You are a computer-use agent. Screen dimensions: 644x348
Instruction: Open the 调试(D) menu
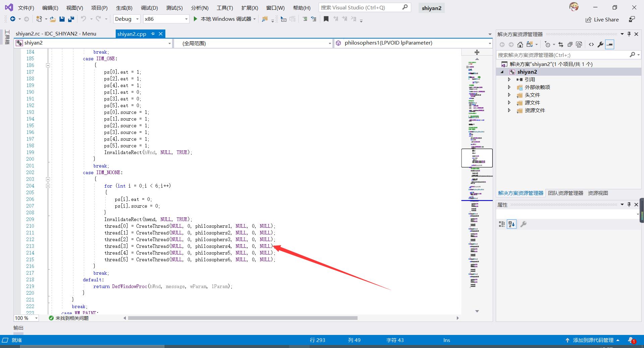[149, 8]
